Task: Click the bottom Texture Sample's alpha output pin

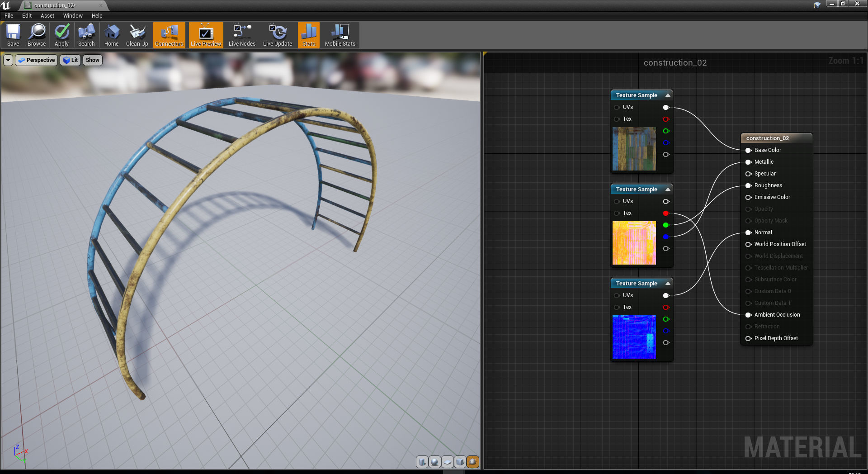Action: pyautogui.click(x=666, y=342)
